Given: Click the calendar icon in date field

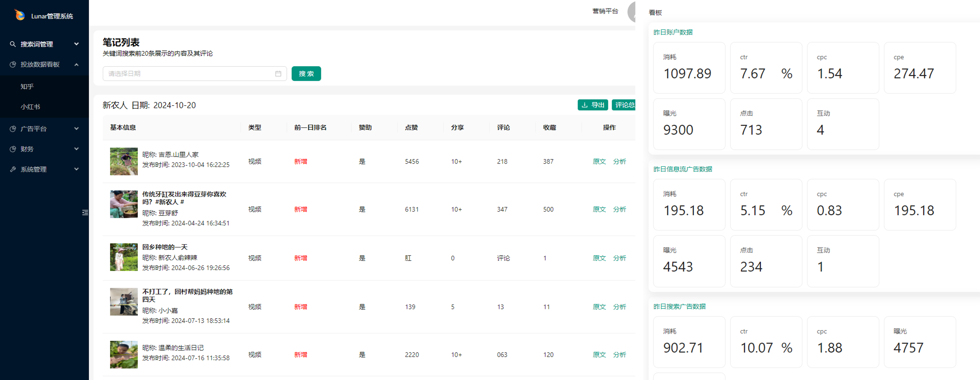Looking at the screenshot, I should pyautogui.click(x=278, y=74).
